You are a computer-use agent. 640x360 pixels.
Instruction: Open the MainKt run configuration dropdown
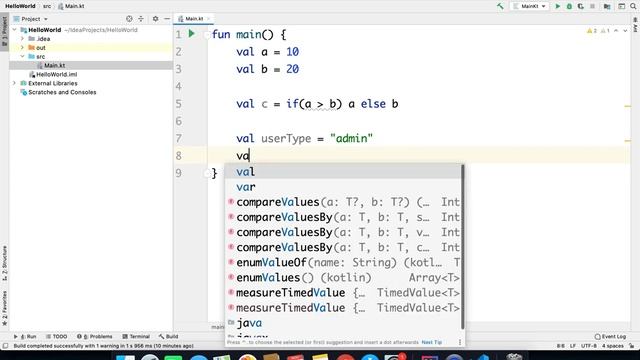point(529,6)
